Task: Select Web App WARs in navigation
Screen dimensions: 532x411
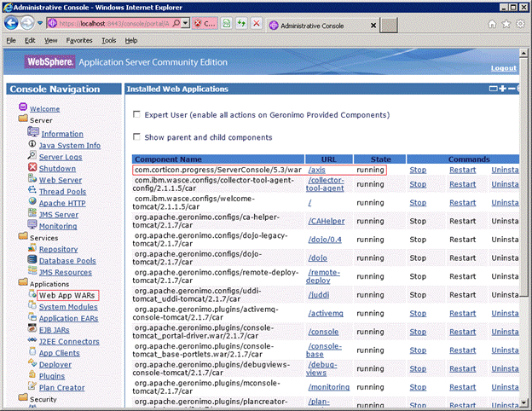Action: pos(67,295)
